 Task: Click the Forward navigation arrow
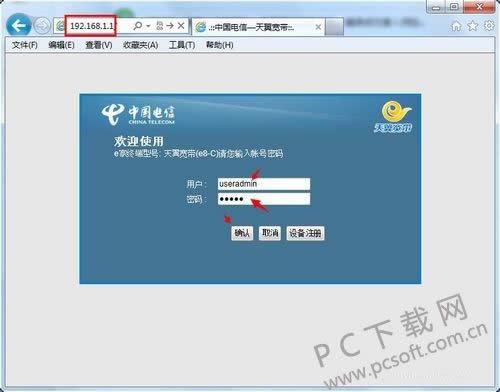42,26
